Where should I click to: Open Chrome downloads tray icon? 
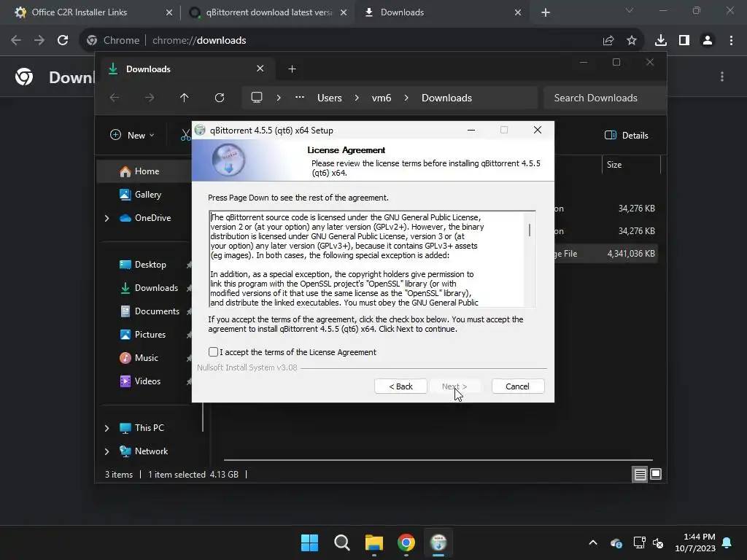pyautogui.click(x=661, y=41)
